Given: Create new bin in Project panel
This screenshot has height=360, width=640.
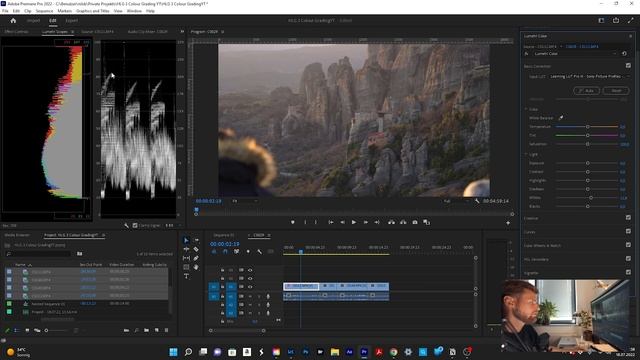Looking at the screenshot, I should (146, 330).
